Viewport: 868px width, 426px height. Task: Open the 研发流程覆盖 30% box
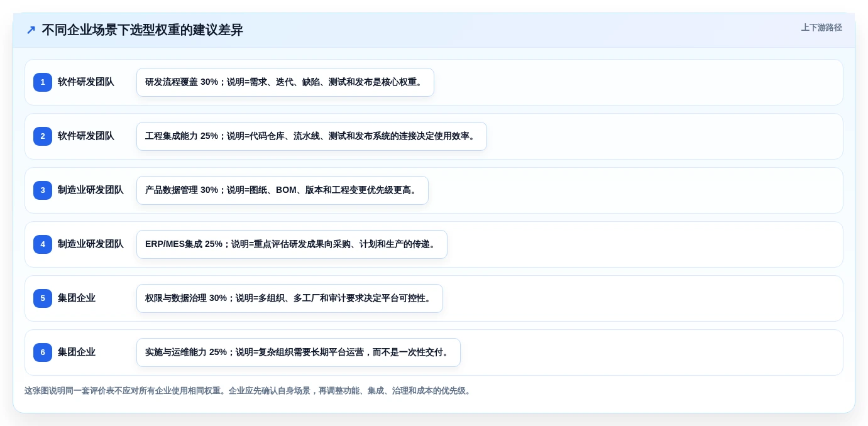pos(285,82)
